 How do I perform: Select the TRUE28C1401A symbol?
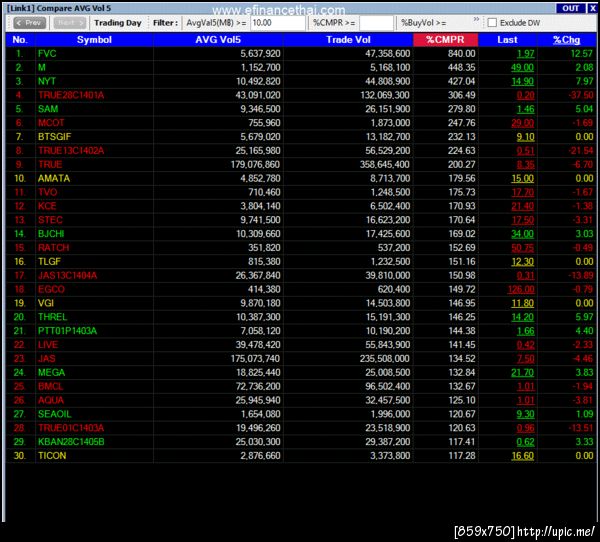pyautogui.click(x=71, y=95)
